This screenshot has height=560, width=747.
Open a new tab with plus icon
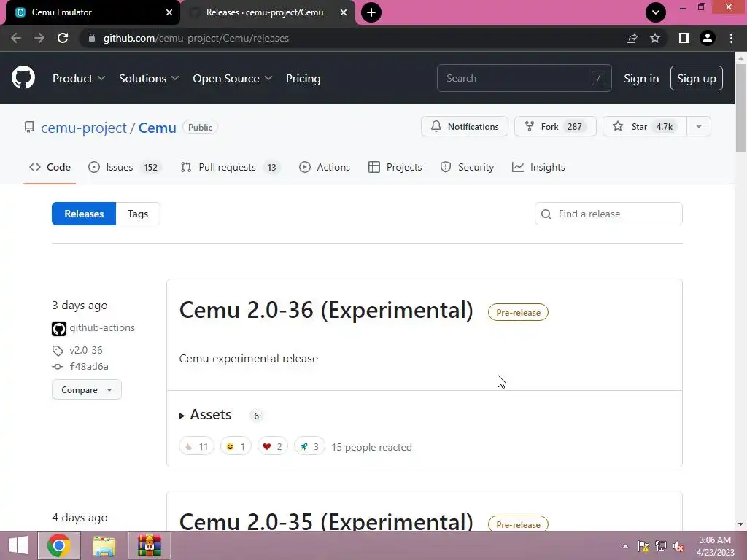(371, 12)
